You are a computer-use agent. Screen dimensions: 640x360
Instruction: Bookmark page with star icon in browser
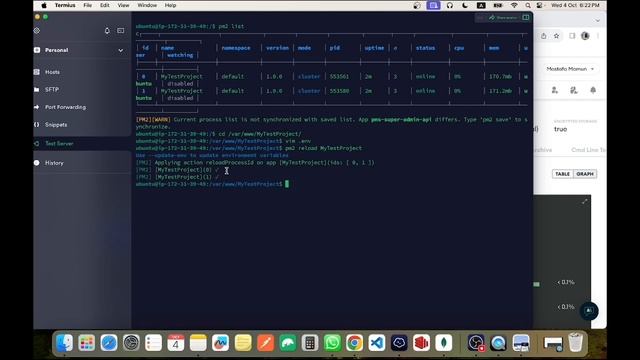tap(556, 36)
